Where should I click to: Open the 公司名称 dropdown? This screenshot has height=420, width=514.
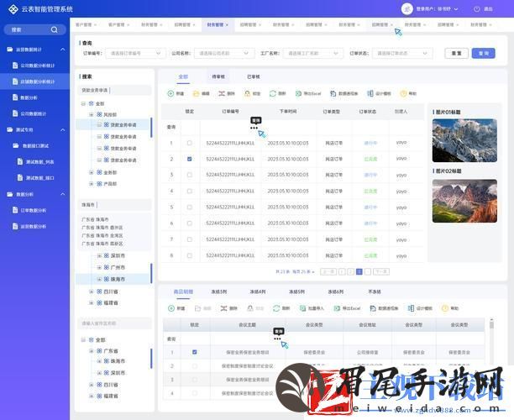click(223, 53)
